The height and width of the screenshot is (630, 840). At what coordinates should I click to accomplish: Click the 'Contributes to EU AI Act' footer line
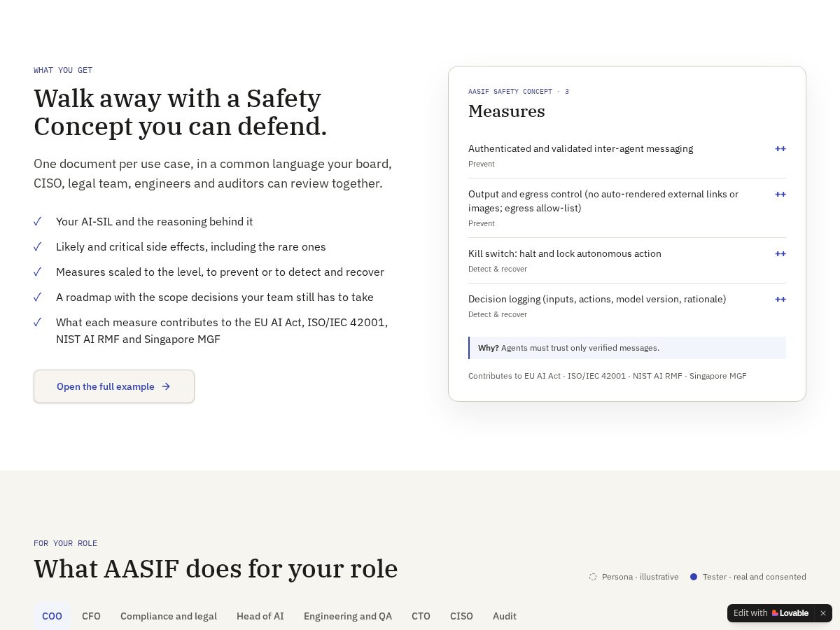(608, 376)
